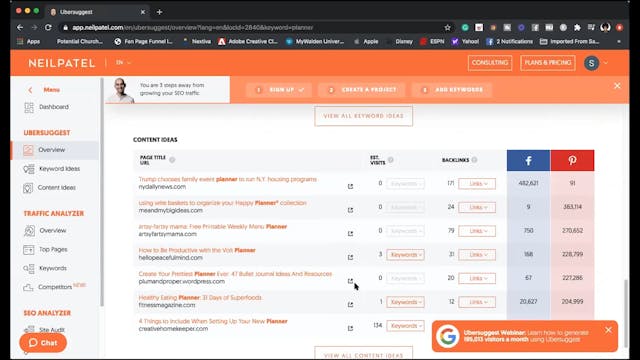Open the EN language selector

pyautogui.click(x=123, y=62)
